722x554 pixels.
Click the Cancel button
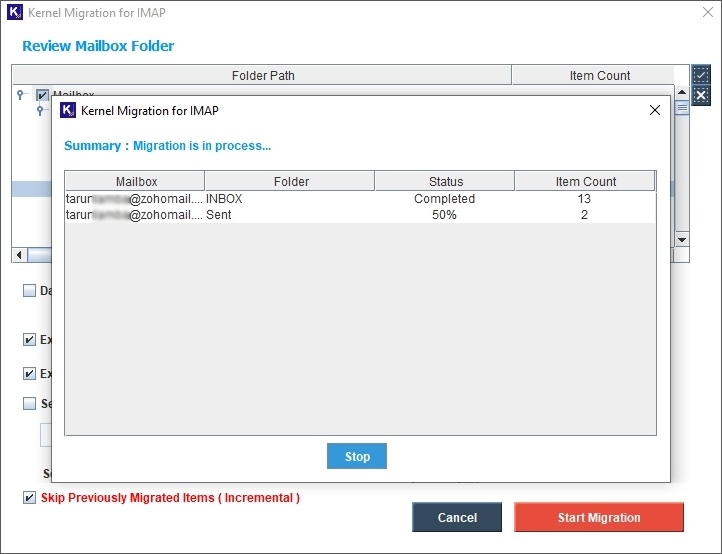pos(457,517)
